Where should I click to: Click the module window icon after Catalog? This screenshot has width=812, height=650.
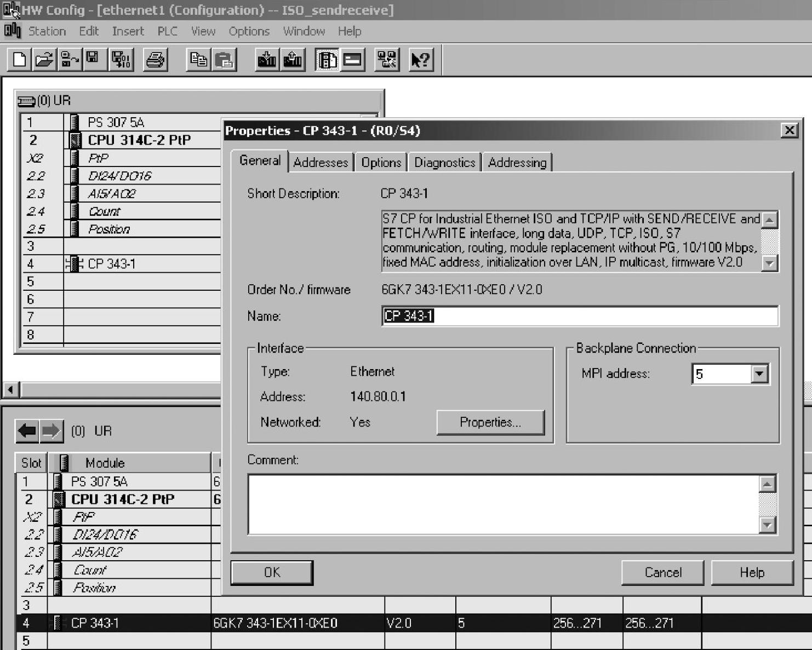click(352, 59)
